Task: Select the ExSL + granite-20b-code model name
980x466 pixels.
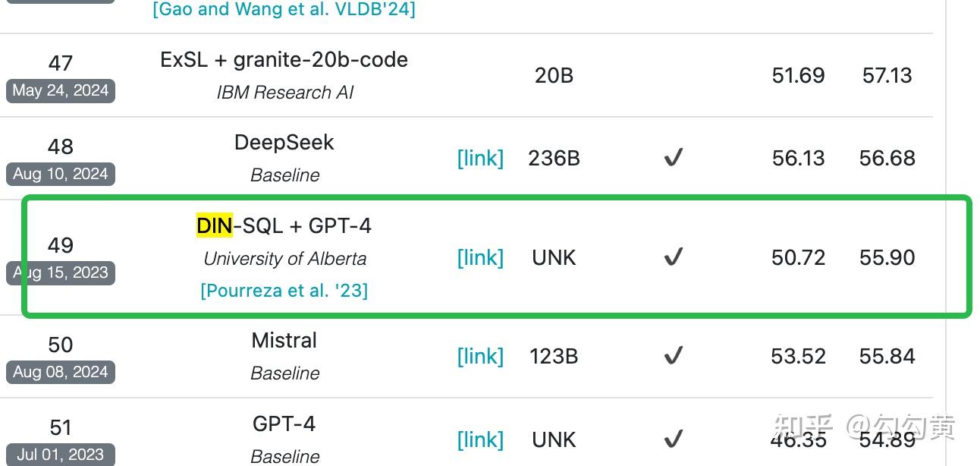Action: tap(284, 60)
